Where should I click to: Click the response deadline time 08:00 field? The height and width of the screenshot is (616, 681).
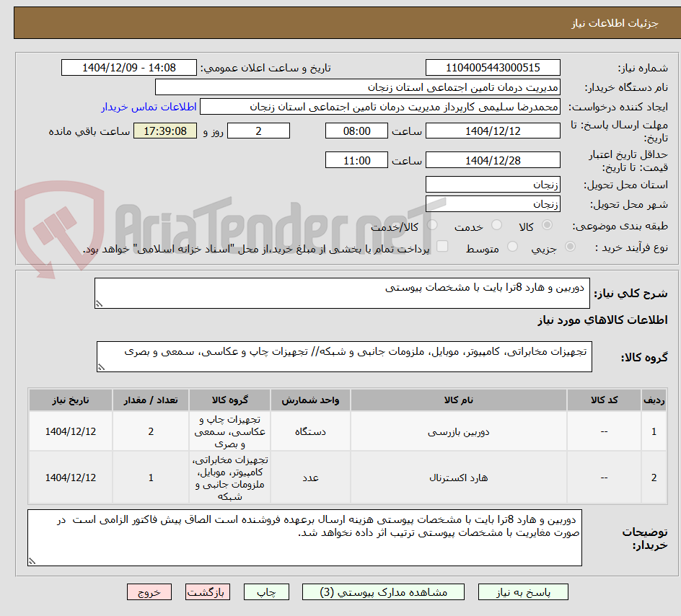click(356, 131)
